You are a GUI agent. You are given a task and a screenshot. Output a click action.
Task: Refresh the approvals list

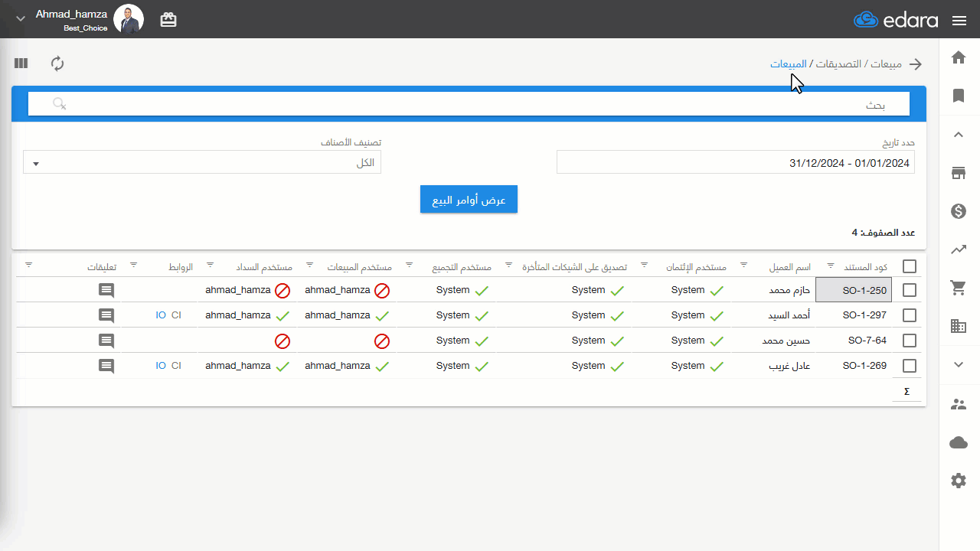point(57,64)
